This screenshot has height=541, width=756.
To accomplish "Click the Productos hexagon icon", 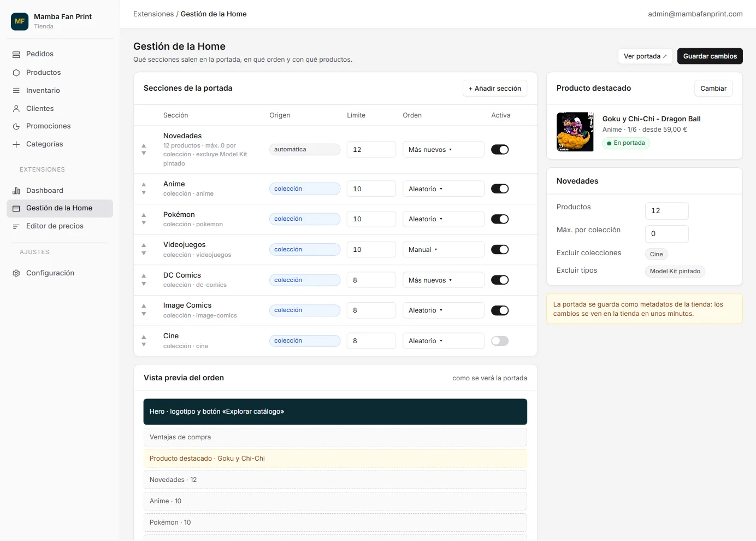I will (16, 73).
